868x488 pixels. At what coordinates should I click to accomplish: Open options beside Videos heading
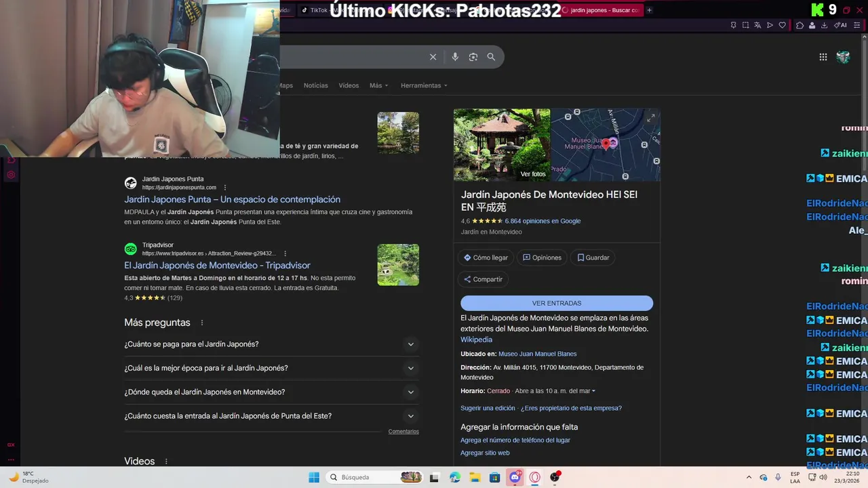pyautogui.click(x=166, y=462)
